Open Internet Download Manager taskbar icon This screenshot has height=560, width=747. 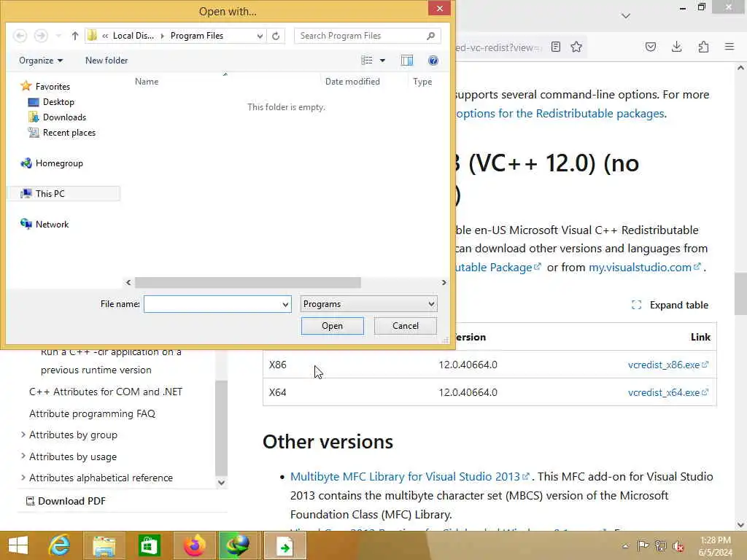237,545
